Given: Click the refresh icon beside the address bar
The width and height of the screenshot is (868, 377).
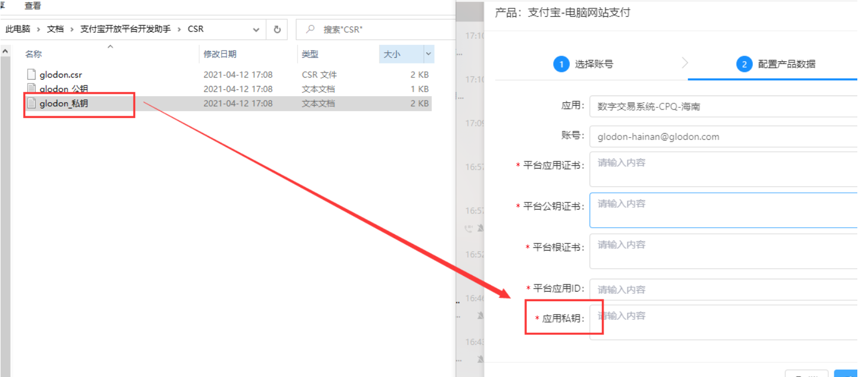Looking at the screenshot, I should [277, 29].
